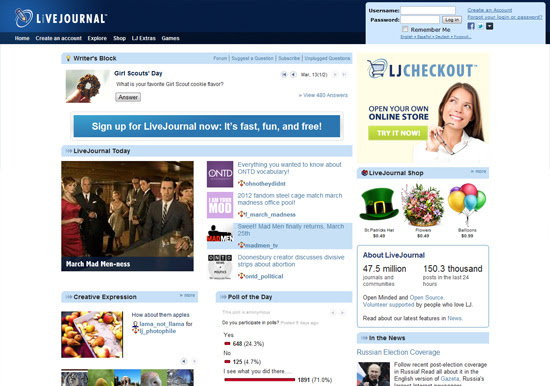The width and height of the screenshot is (550, 386).
Task: Show previous Creative Expression entry arrow
Action: (x=184, y=361)
